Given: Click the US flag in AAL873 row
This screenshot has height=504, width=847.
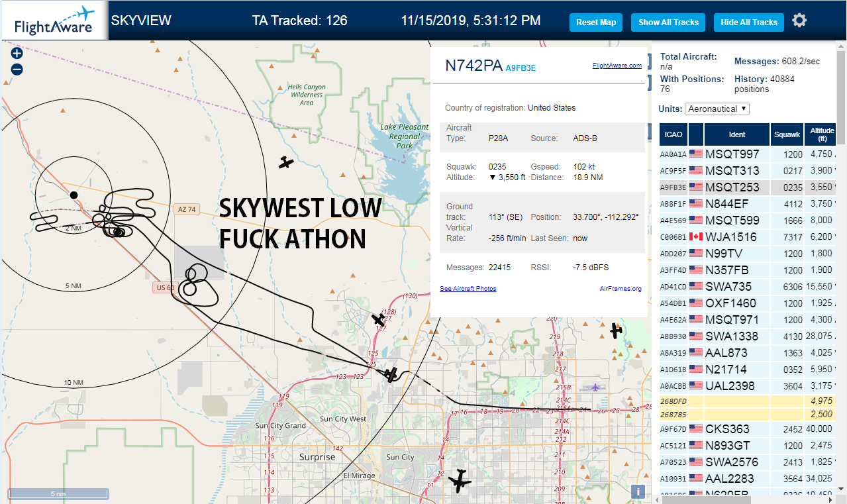Looking at the screenshot, I should (x=696, y=353).
